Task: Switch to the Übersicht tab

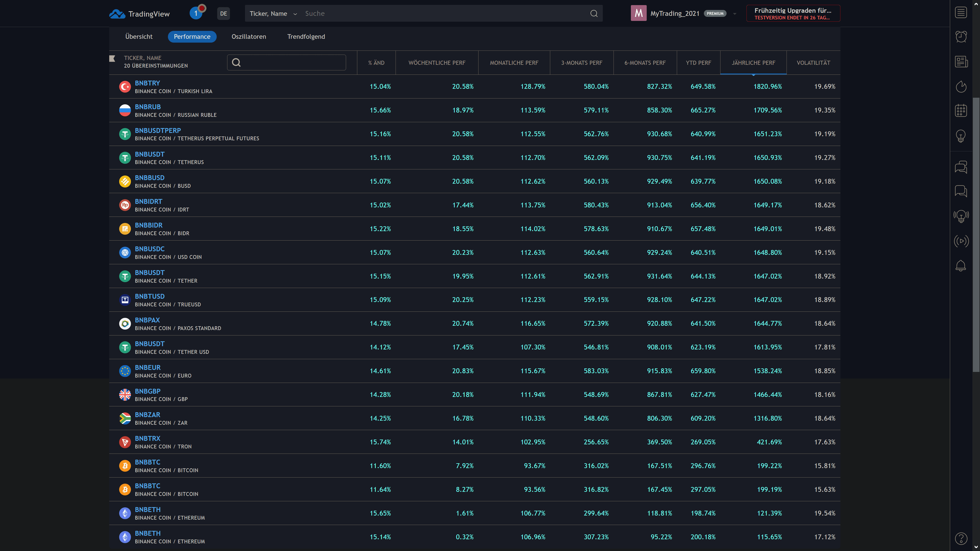Action: point(139,36)
